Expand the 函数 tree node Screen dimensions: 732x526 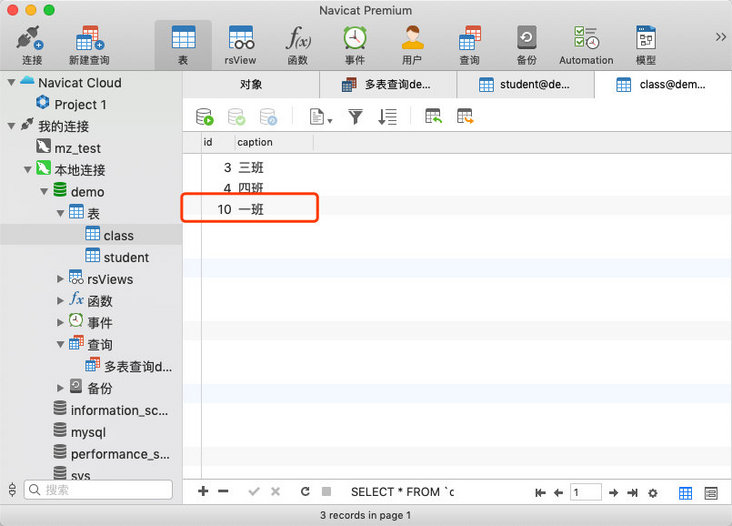pos(60,301)
